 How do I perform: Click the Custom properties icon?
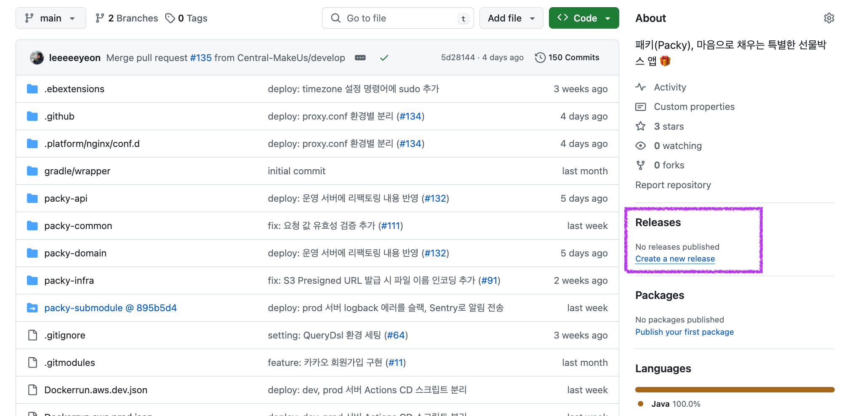point(640,107)
